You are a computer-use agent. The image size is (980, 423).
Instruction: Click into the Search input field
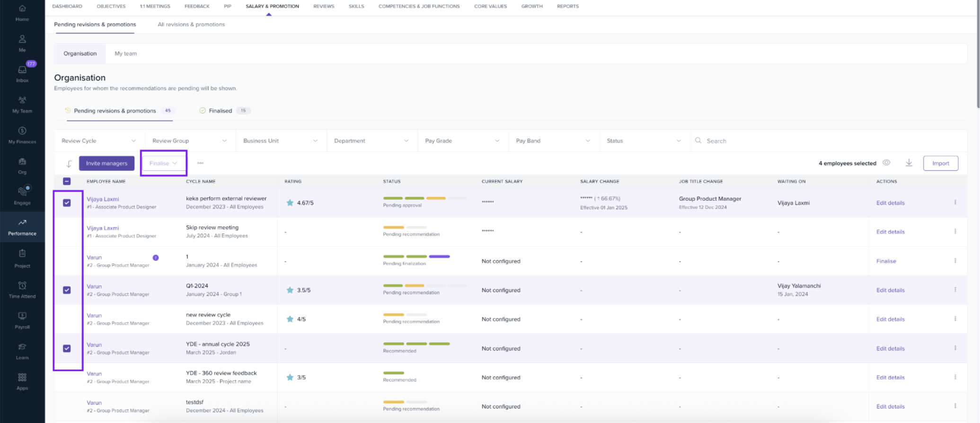[804, 141]
